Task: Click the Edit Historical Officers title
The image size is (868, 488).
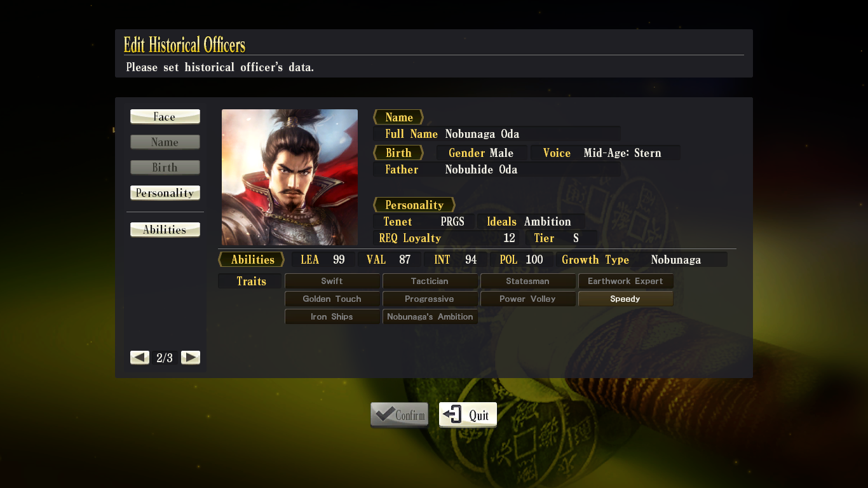Action: (184, 45)
